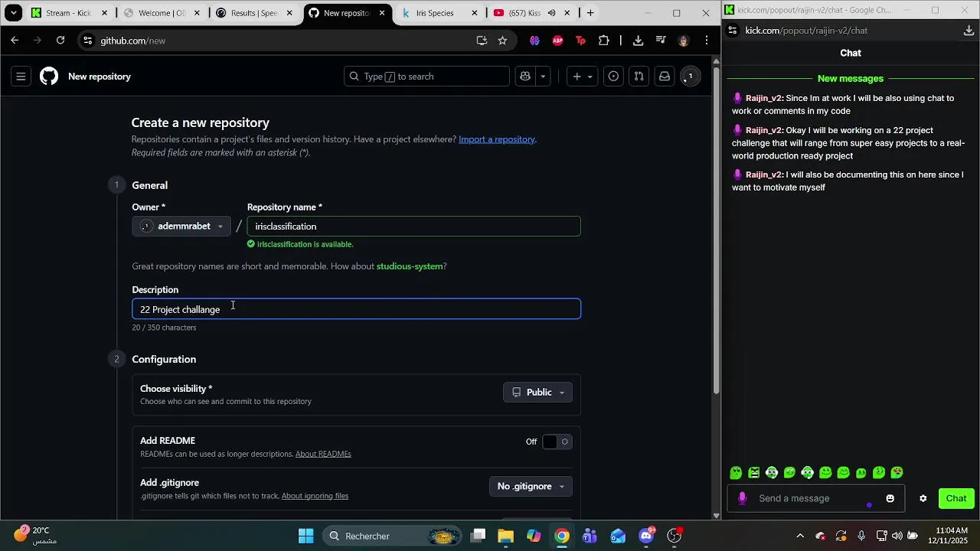Open the GitHub pull requests icon in header
The width and height of the screenshot is (980, 551).
[639, 77]
